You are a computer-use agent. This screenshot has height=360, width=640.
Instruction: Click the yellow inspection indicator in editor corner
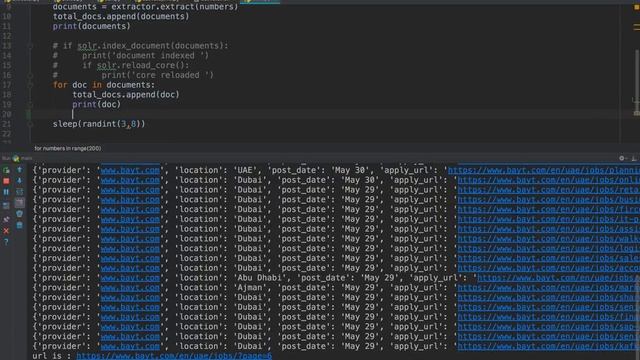[636, 7]
